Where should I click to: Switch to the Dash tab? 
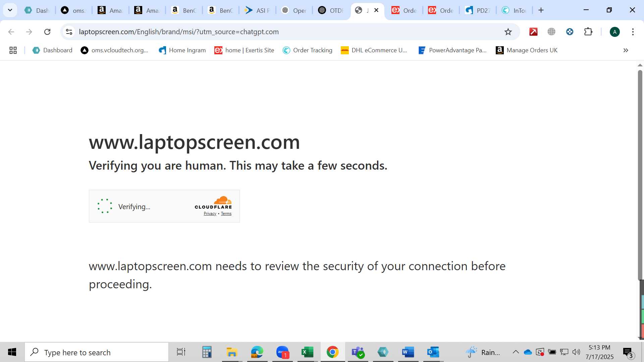37,10
